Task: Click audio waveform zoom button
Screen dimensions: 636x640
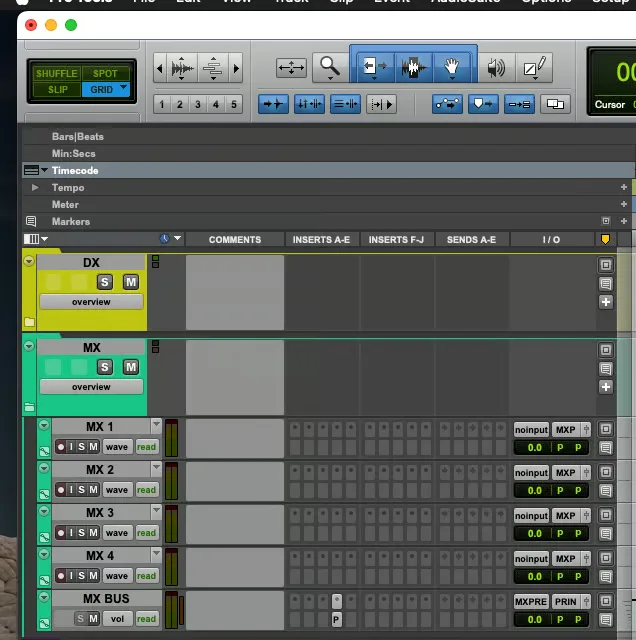Action: (182, 68)
